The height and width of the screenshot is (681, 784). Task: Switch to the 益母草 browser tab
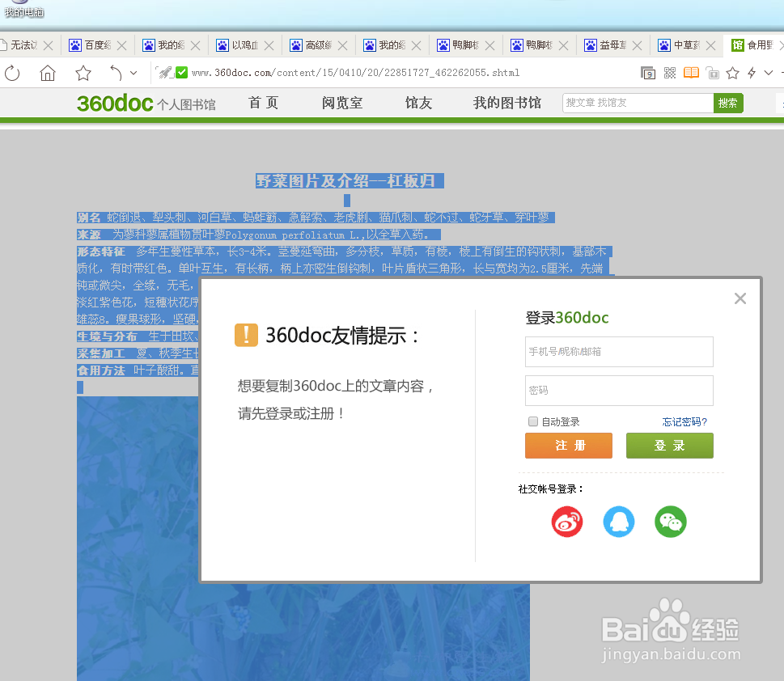612,45
